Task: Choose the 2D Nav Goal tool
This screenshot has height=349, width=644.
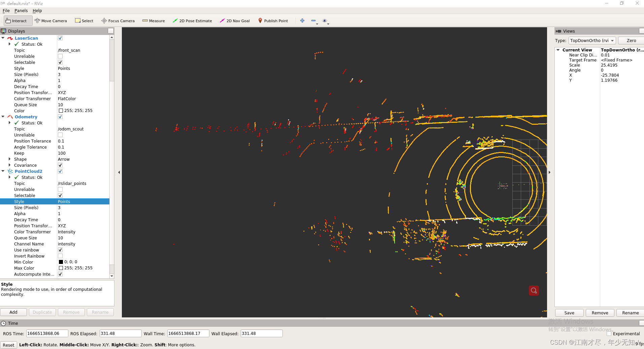Action: tap(235, 21)
